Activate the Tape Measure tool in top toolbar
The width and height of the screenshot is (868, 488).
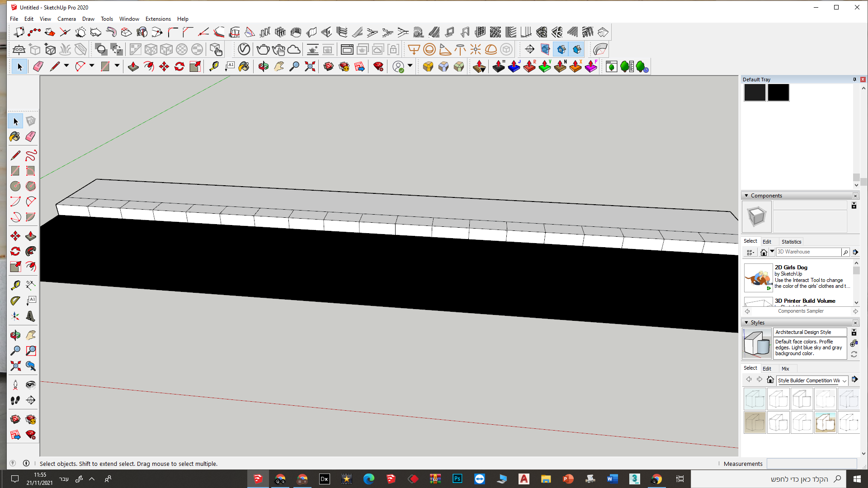(x=214, y=67)
